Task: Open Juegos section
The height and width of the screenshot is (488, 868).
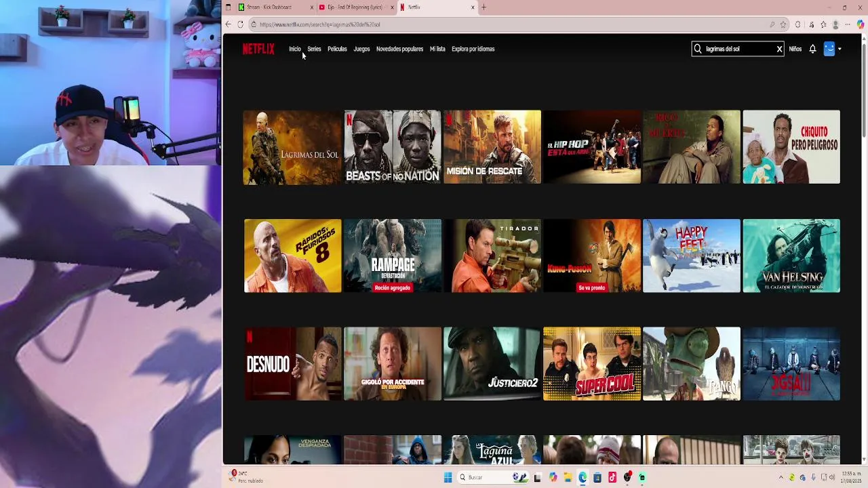Action: point(361,49)
